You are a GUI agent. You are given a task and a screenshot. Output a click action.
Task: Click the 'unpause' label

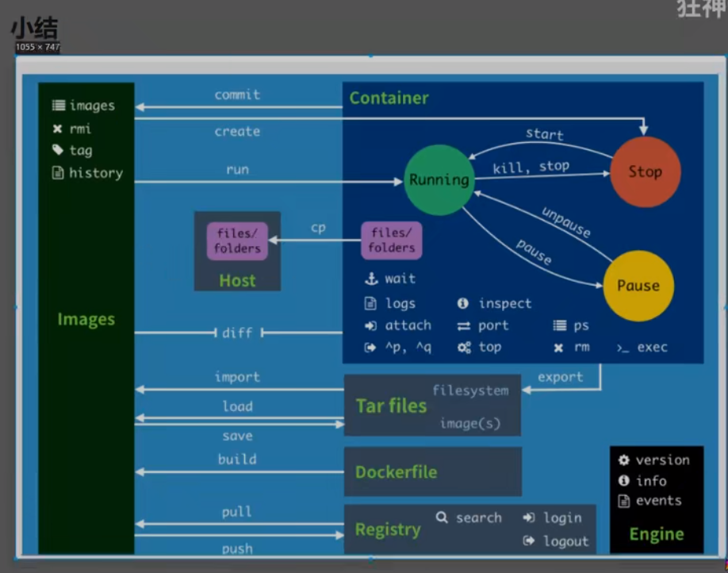[566, 222]
